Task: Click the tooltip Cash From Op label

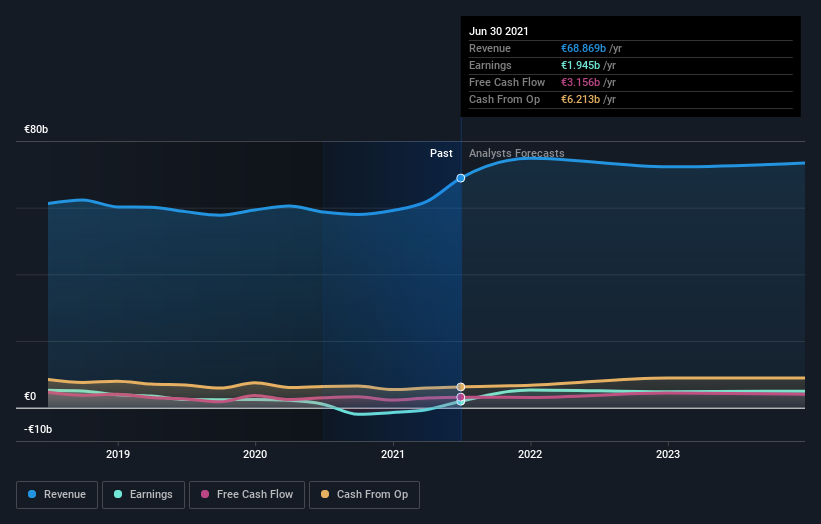Action: [504, 99]
